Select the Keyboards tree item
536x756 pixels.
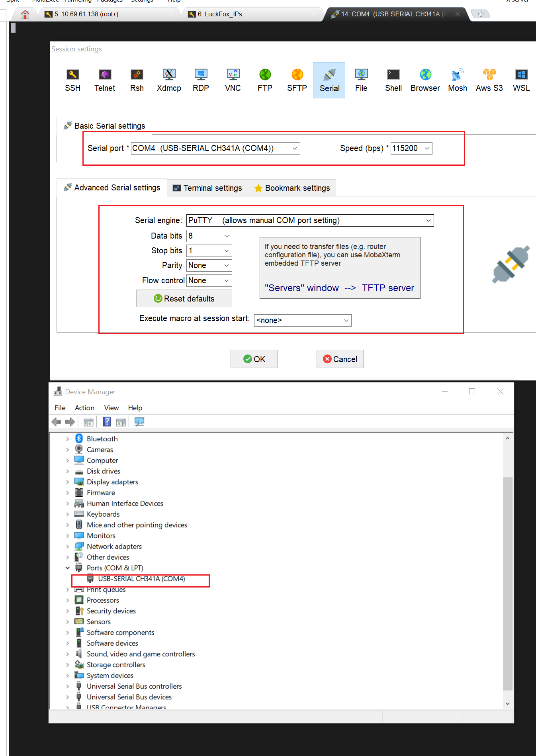click(103, 514)
